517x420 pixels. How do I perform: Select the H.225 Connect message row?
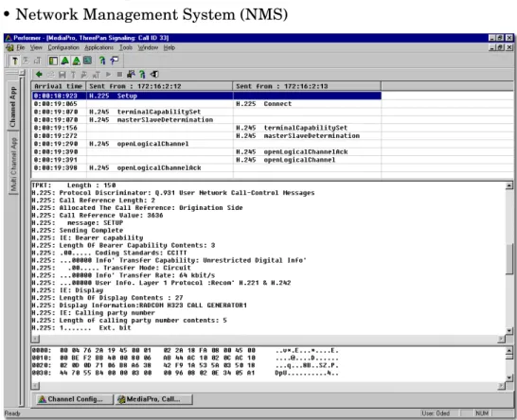pos(206,104)
